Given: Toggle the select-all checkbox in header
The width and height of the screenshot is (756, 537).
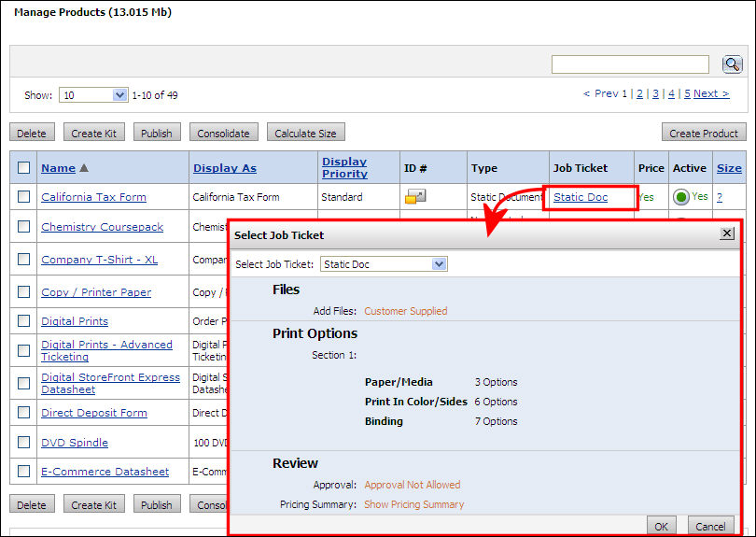Looking at the screenshot, I should [23, 168].
